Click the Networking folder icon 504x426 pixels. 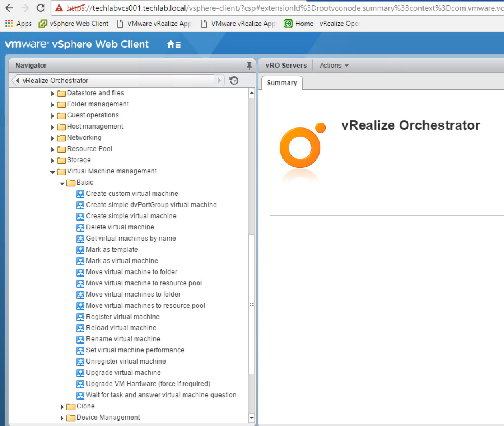pos(61,138)
